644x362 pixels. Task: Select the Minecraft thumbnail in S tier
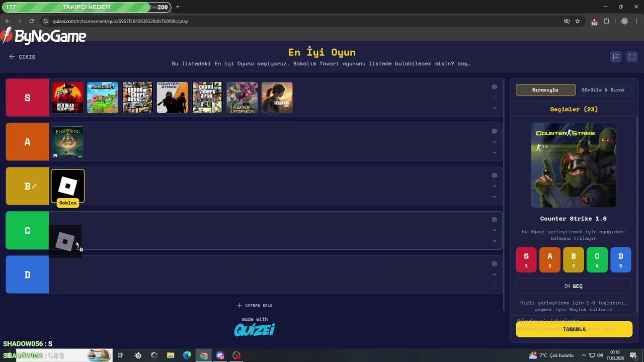(103, 98)
